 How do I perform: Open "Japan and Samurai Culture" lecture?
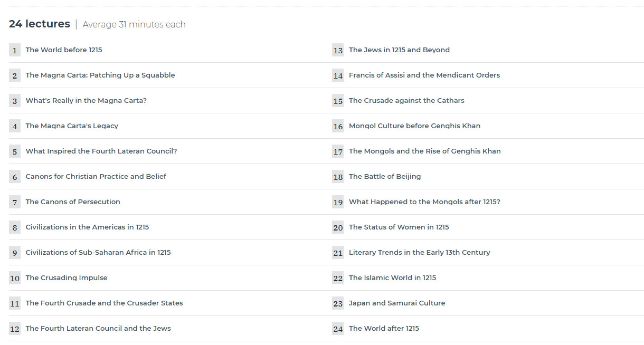pos(397,303)
